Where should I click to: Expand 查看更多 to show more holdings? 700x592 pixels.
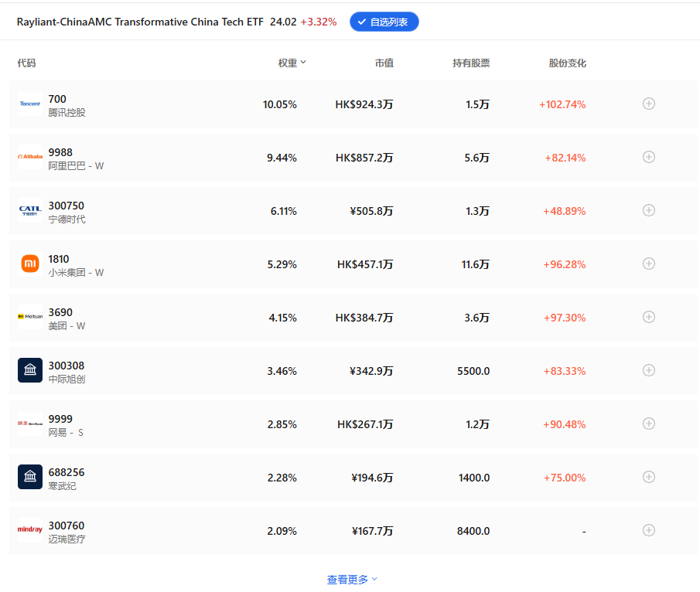(x=352, y=579)
